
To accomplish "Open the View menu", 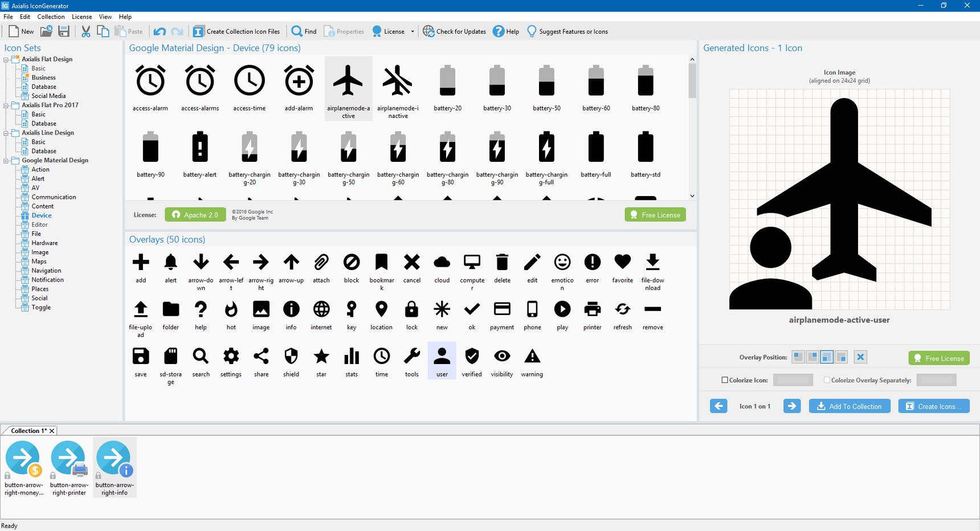I will [105, 17].
